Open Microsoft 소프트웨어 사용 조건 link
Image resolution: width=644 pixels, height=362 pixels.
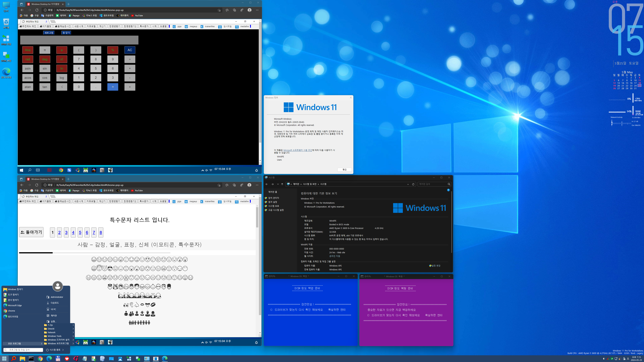(298, 150)
